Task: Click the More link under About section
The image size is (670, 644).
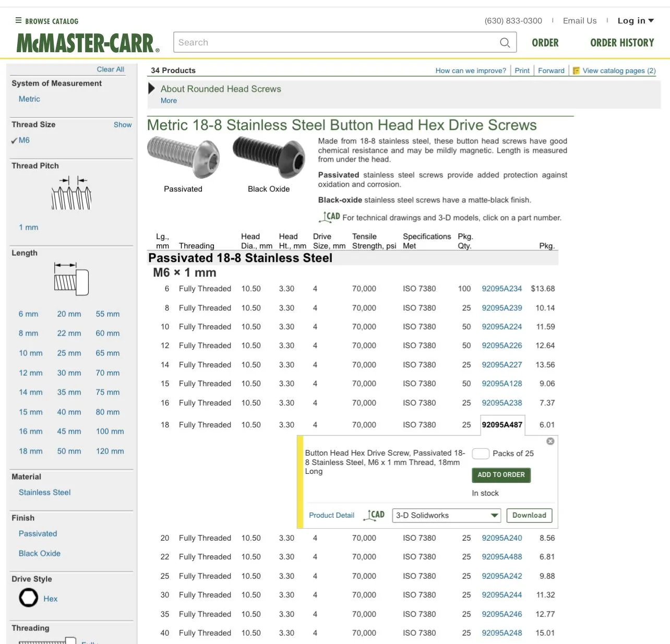Action: pos(169,101)
